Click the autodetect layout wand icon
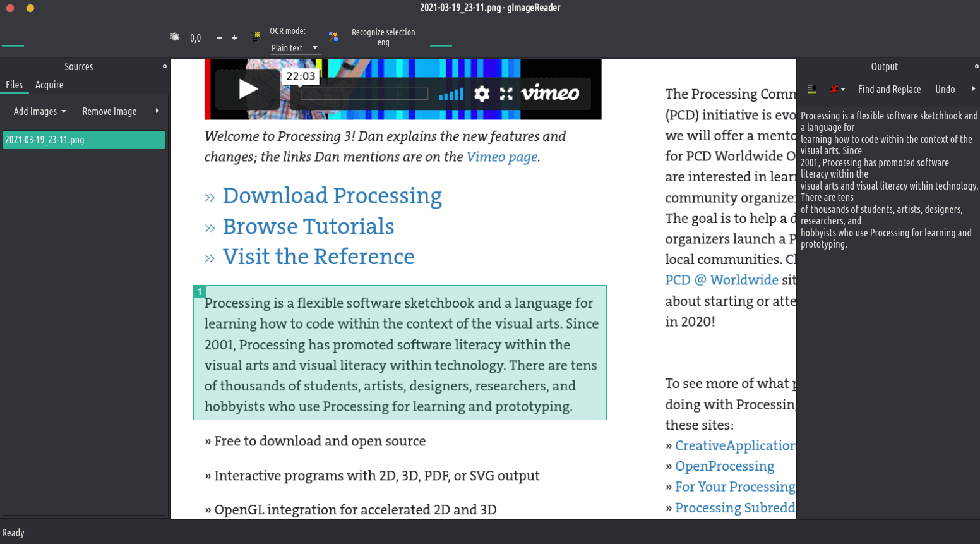The width and height of the screenshot is (980, 544). [256, 37]
